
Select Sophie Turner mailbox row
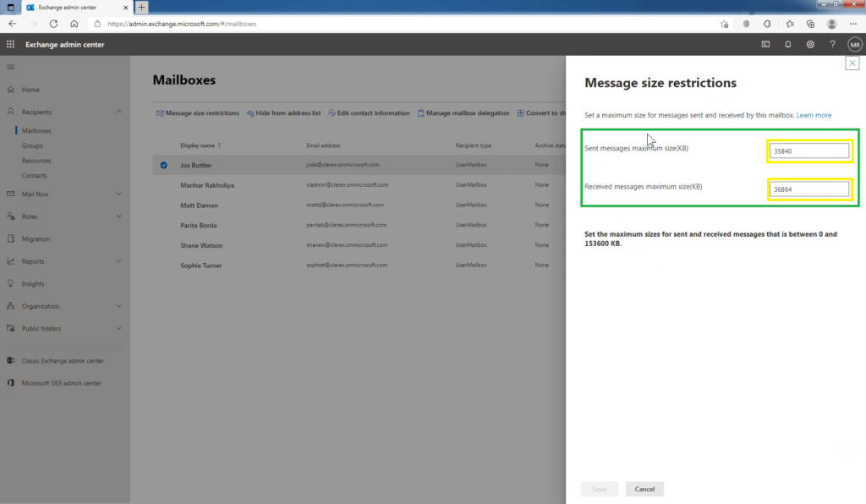359,265
